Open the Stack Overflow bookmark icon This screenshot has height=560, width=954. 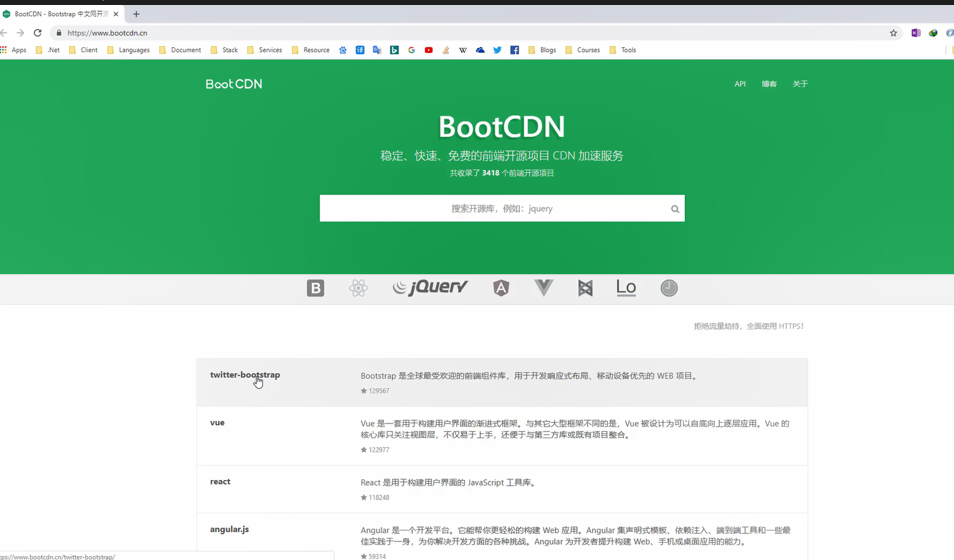pyautogui.click(x=446, y=50)
